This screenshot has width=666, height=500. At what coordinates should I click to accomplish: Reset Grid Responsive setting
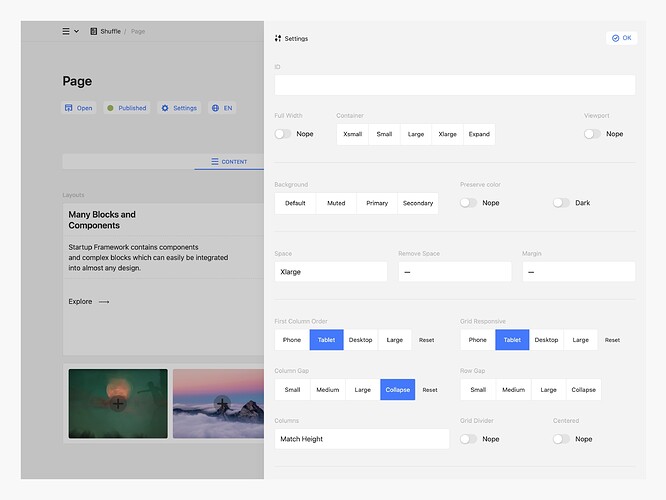point(612,340)
